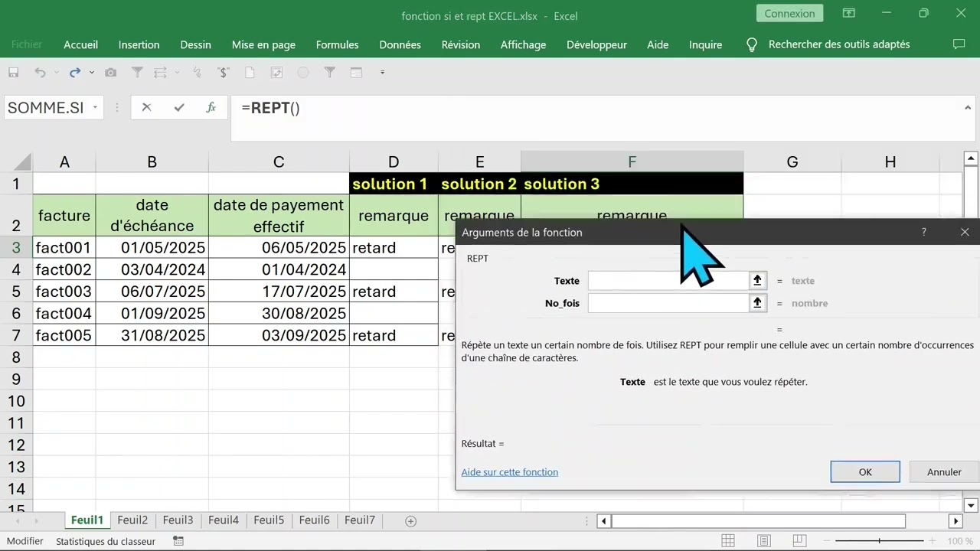Viewport: 980px width, 551px height.
Task: Click the vertical scrollbar down arrow
Action: click(971, 505)
